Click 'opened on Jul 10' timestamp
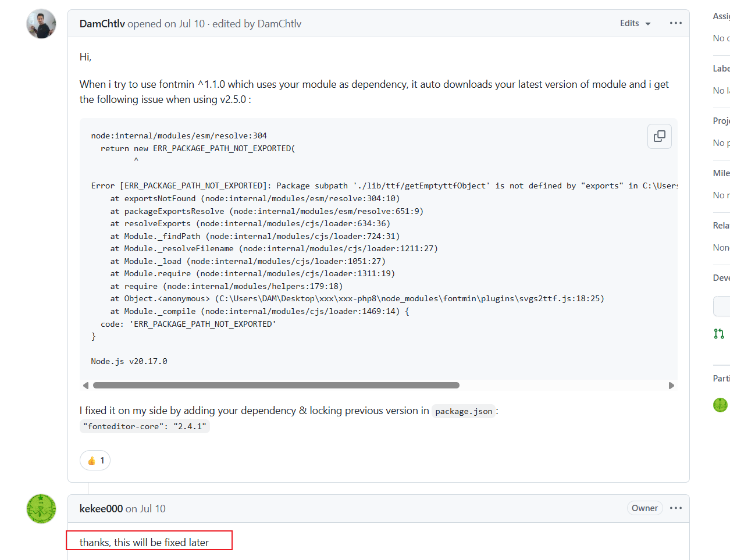This screenshot has width=730, height=560. [166, 24]
